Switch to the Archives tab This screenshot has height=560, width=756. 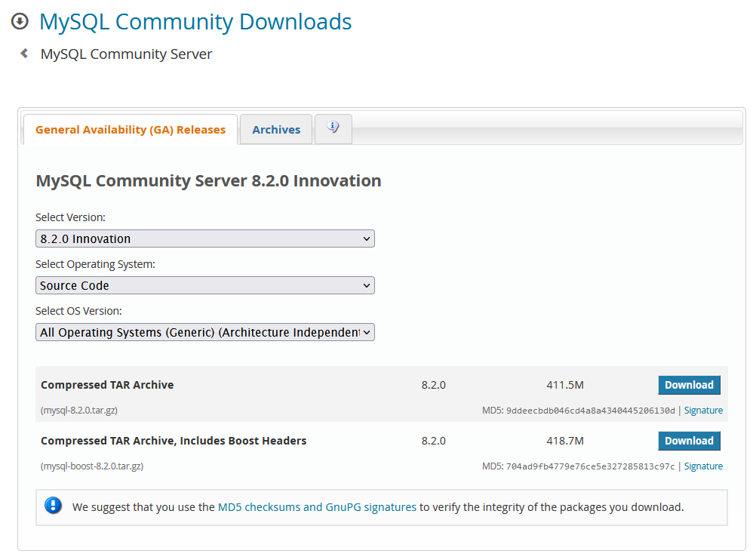276,130
